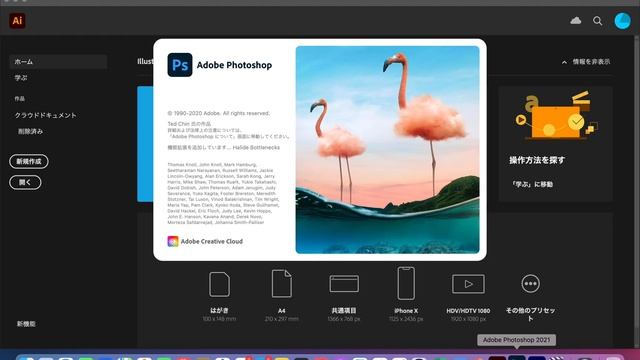640x360 pixels.
Task: Click the flamingo splash artwork
Action: coord(387,149)
